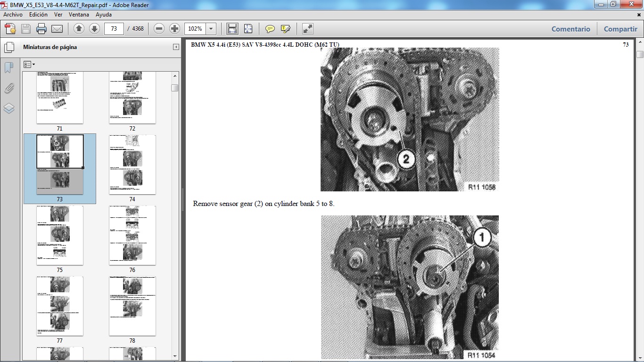Go to the previous page using the up arrow
The image size is (644, 362).
click(x=79, y=29)
